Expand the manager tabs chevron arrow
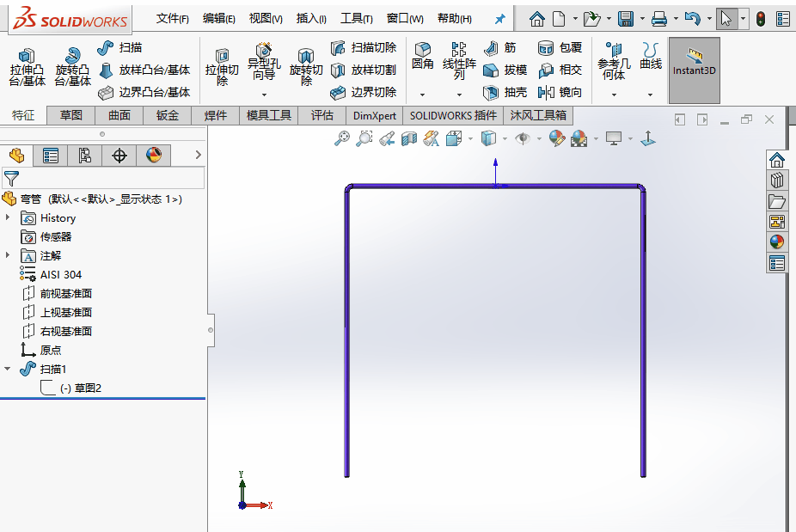Image resolution: width=796 pixels, height=532 pixels. coord(199,155)
